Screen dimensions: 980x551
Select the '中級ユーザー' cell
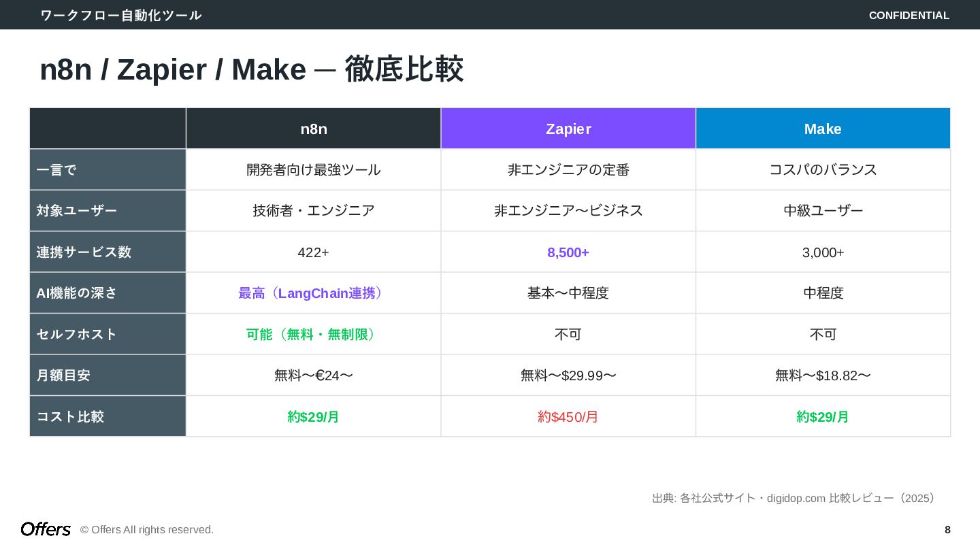[x=823, y=211]
